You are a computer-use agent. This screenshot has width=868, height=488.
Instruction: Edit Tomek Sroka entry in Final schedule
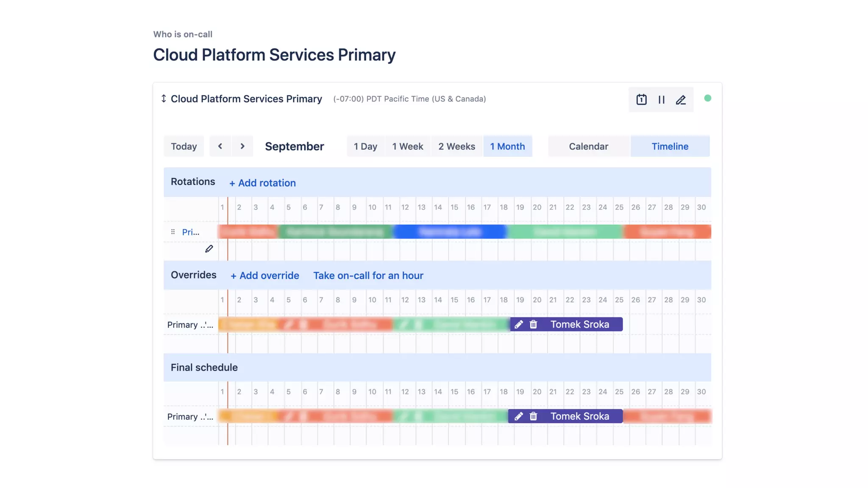click(518, 416)
